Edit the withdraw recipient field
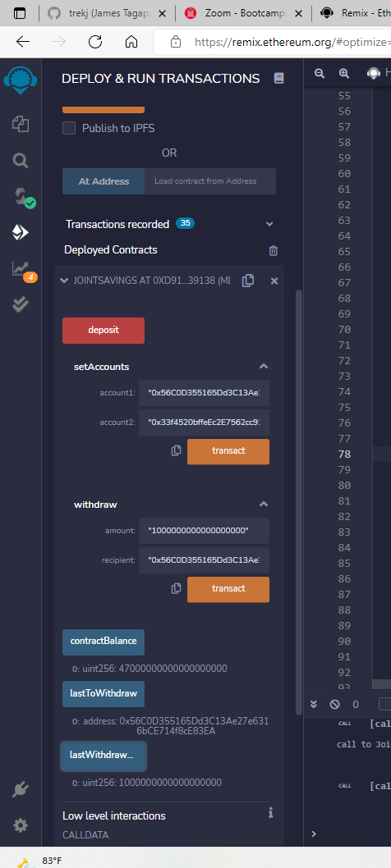Viewport: 391px width, 868px height. click(x=204, y=561)
